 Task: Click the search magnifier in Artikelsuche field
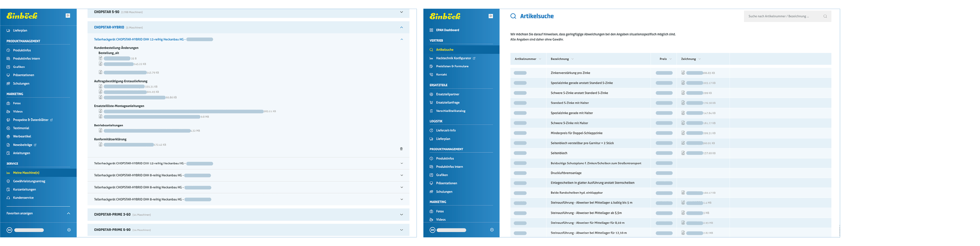pos(825,16)
